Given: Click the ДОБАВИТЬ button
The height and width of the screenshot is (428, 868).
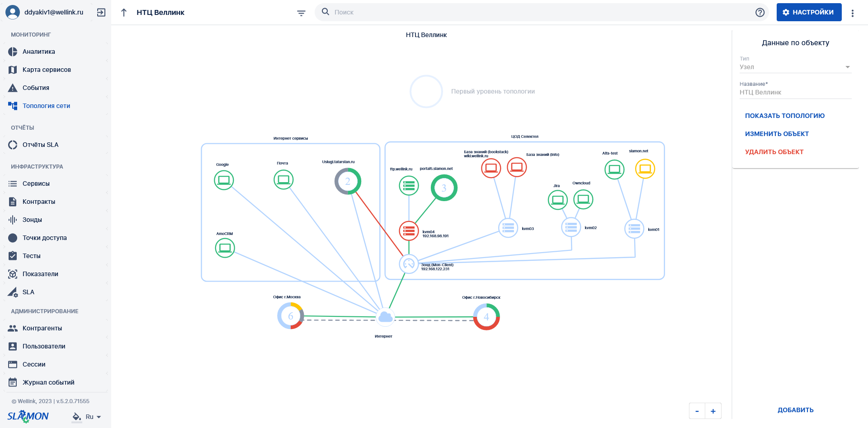Looking at the screenshot, I should 796,410.
